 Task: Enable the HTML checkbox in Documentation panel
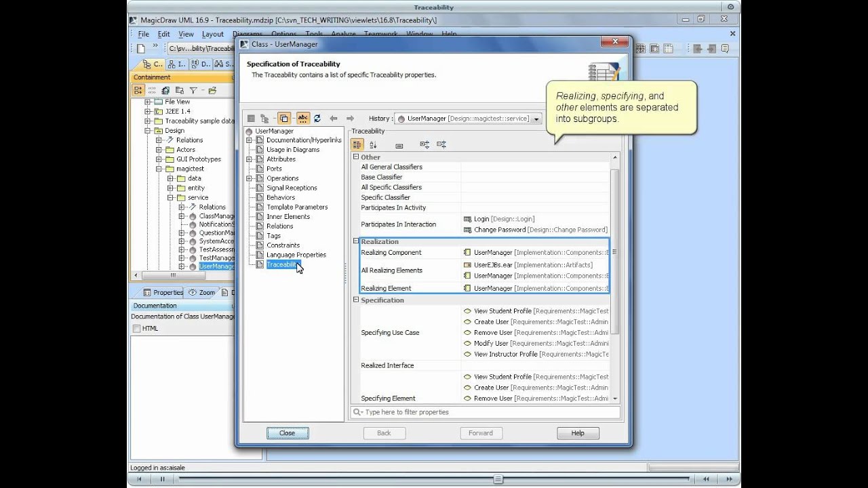137,329
